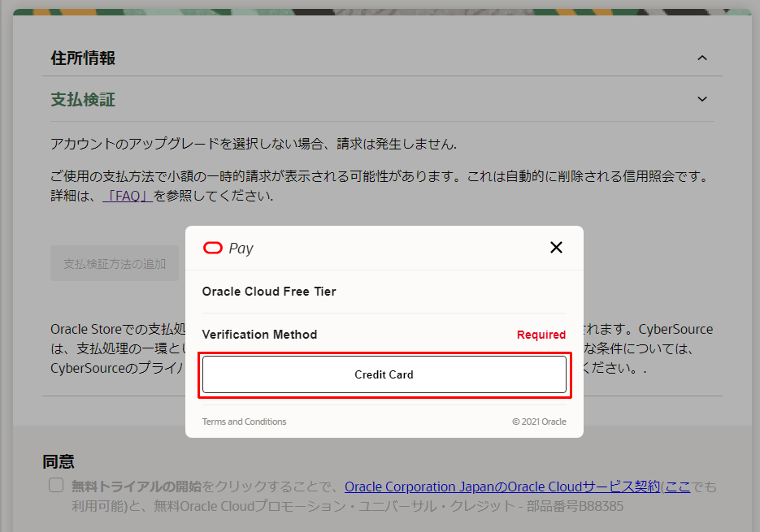
Task: Click the Verification Method label
Action: [259, 335]
